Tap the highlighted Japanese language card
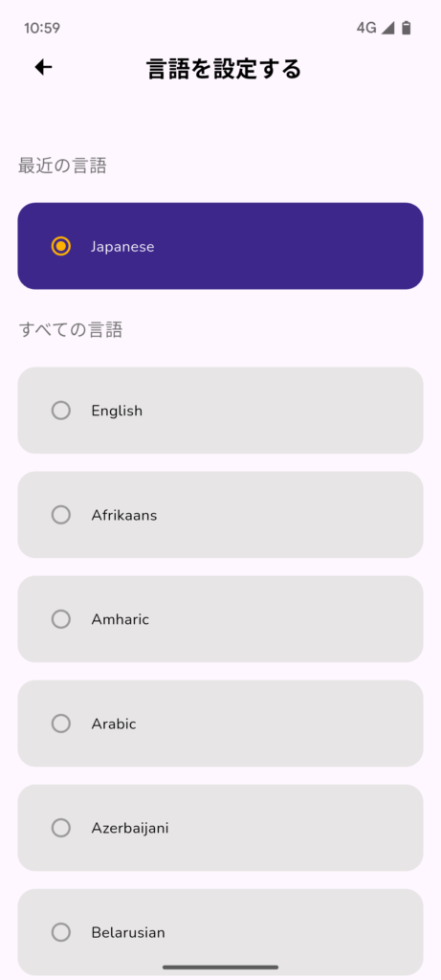The width and height of the screenshot is (441, 980). [220, 246]
